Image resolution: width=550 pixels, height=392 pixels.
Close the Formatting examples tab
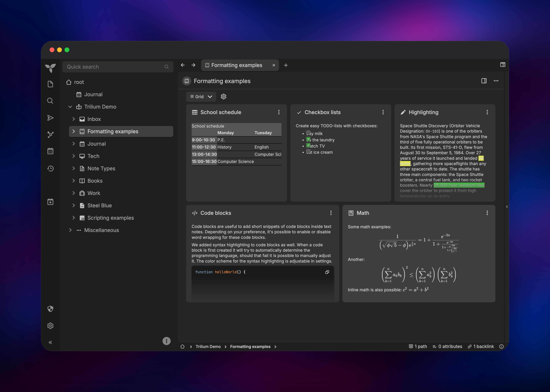pyautogui.click(x=274, y=65)
